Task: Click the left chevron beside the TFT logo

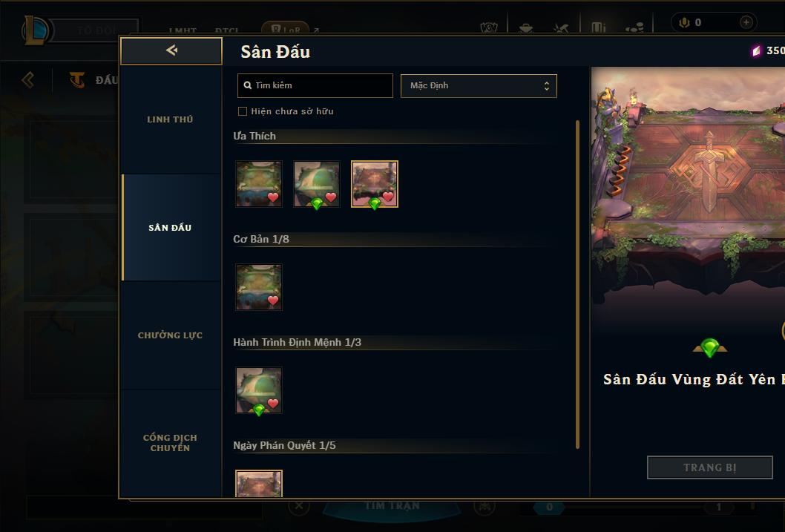Action: point(28,79)
